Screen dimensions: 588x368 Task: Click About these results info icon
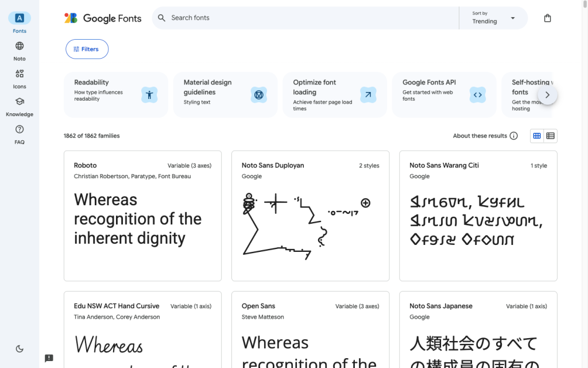tap(514, 136)
